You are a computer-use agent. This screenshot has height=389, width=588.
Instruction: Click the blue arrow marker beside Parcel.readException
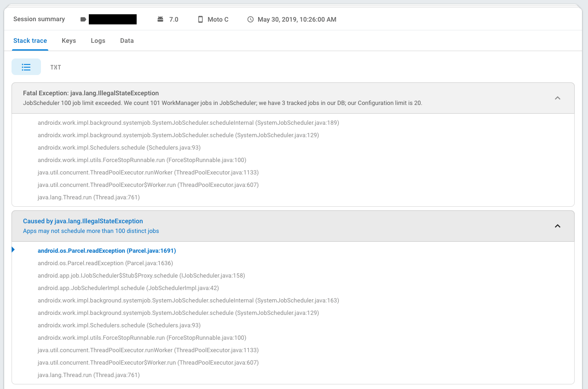(13, 250)
